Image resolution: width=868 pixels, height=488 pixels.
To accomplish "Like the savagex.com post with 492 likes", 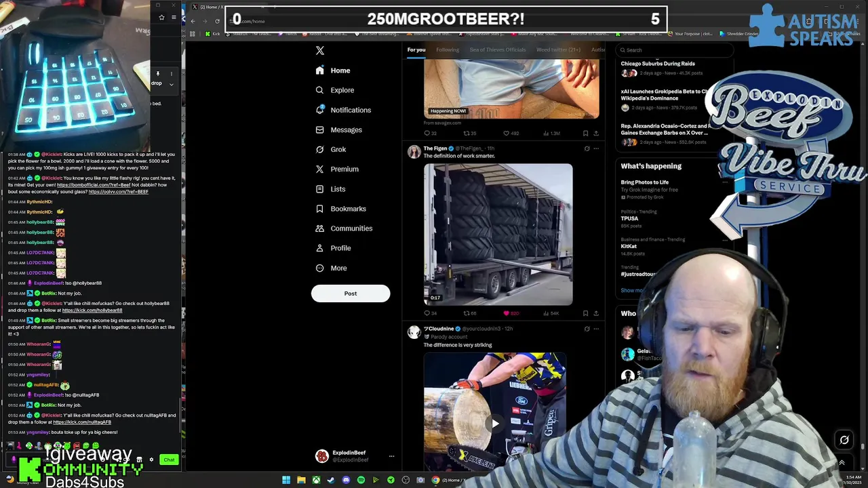I will (x=511, y=134).
